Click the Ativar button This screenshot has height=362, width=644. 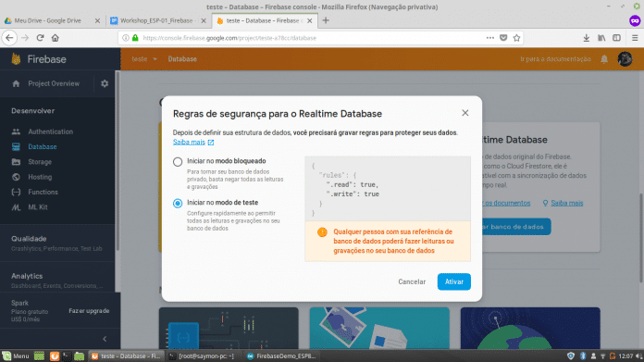point(453,281)
